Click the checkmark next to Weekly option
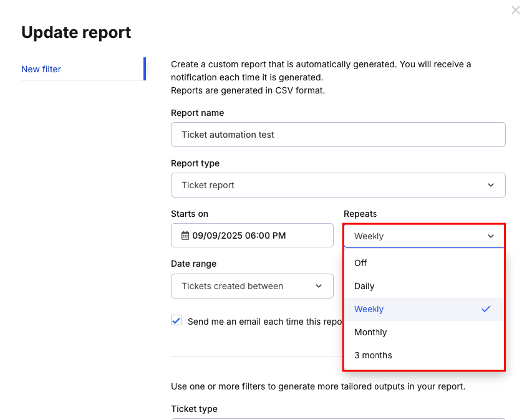This screenshot has height=420, width=527. pos(486,309)
